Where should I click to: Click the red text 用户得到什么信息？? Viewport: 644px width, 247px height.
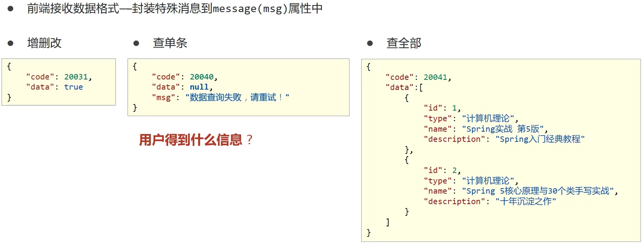196,139
